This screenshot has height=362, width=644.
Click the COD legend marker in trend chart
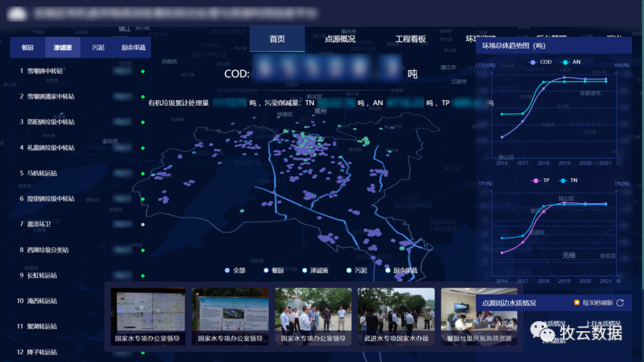pos(532,62)
